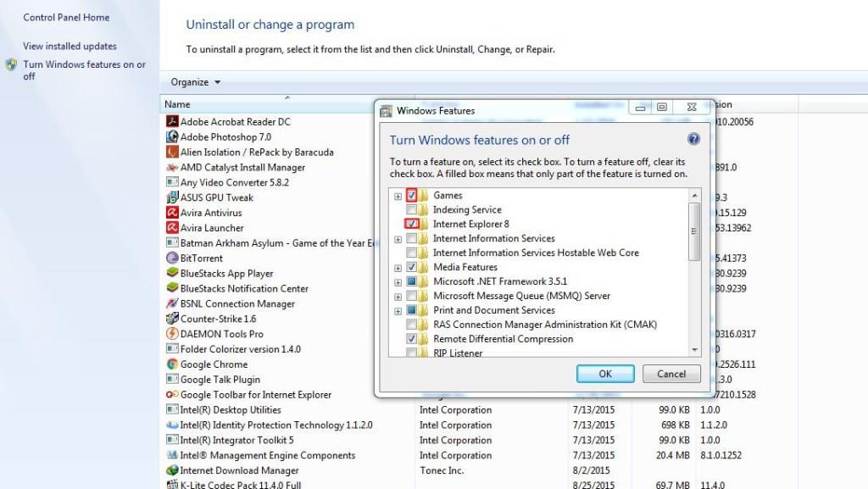Check Internet Information Services Hostable Web Core

[411, 253]
